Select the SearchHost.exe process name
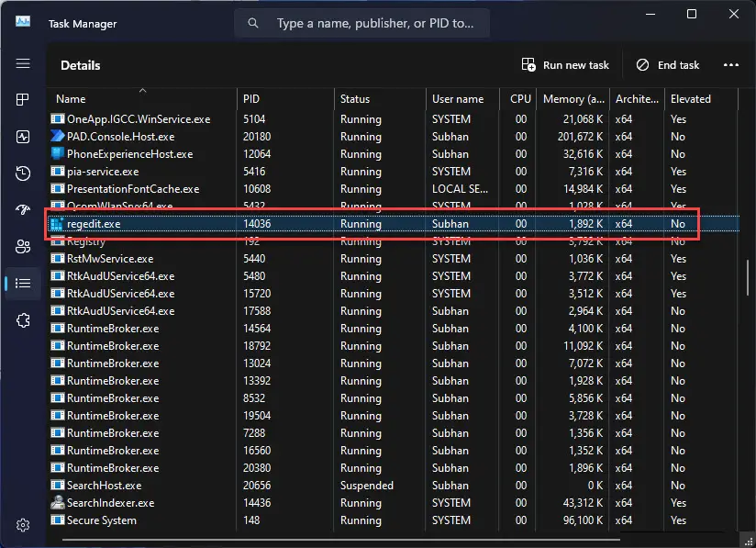756x548 pixels. pos(105,486)
